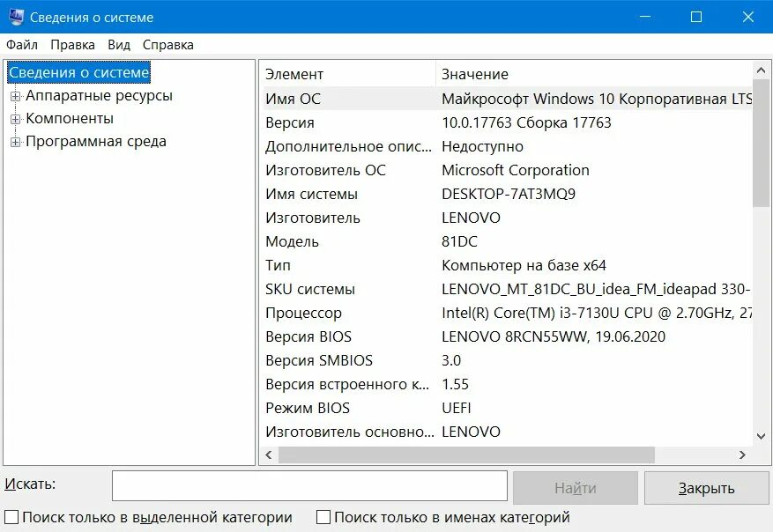The height and width of the screenshot is (532, 773).
Task: Click the 1.55 controller version value
Action: (455, 384)
